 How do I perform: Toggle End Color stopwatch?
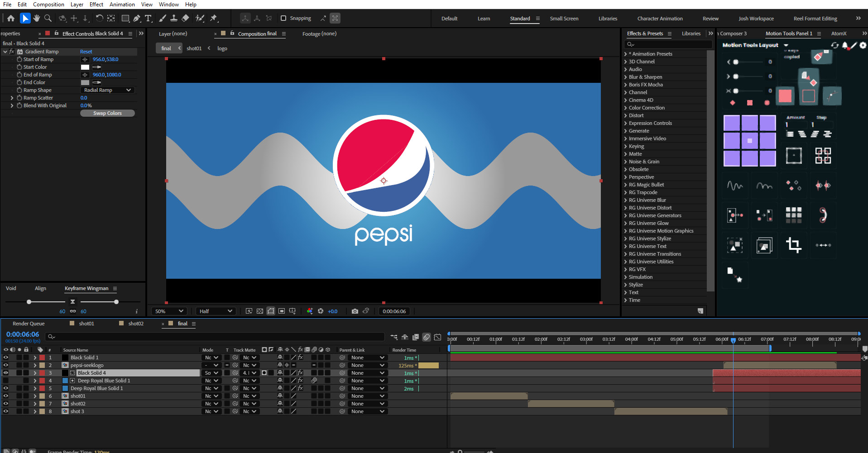click(x=19, y=82)
